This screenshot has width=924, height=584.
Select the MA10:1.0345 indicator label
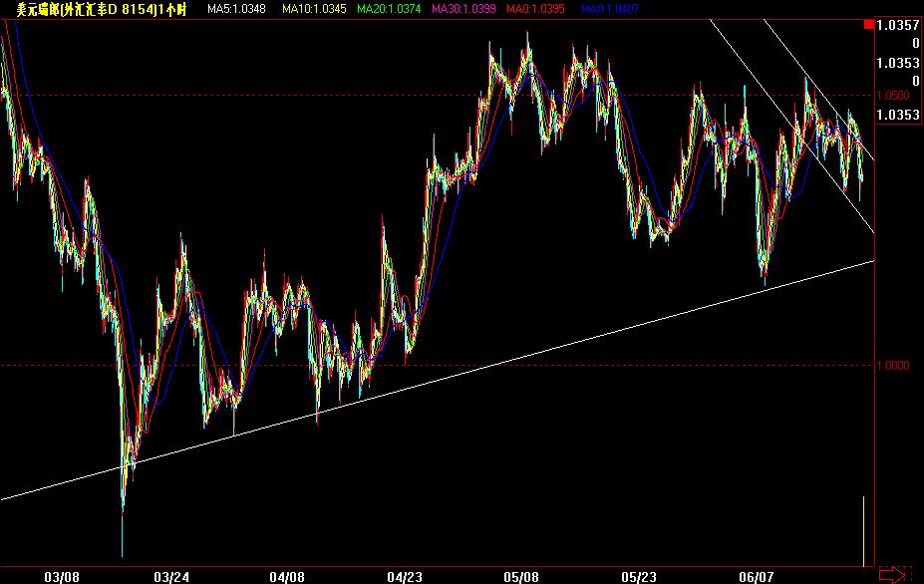coord(314,9)
